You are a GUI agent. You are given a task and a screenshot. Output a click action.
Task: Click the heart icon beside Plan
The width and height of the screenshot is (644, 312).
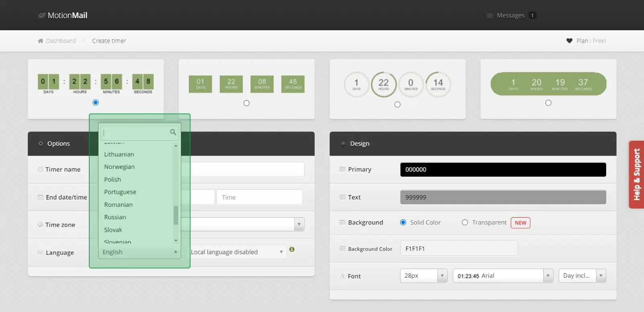569,41
